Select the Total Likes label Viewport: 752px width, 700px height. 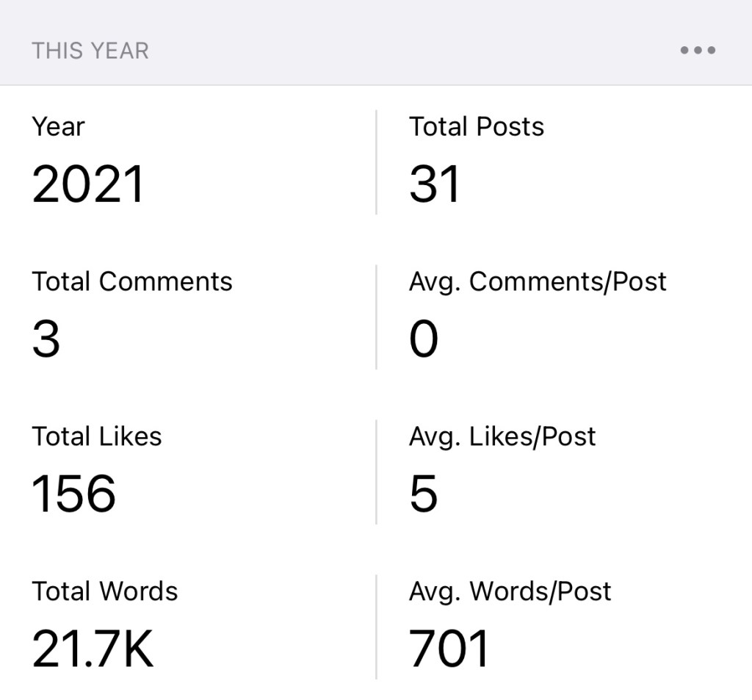coord(97,436)
